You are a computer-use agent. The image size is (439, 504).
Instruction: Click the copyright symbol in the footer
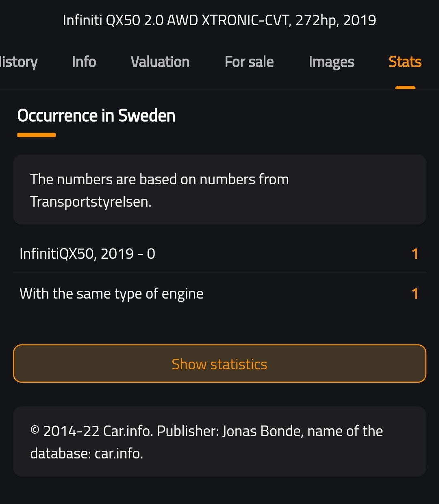[35, 430]
